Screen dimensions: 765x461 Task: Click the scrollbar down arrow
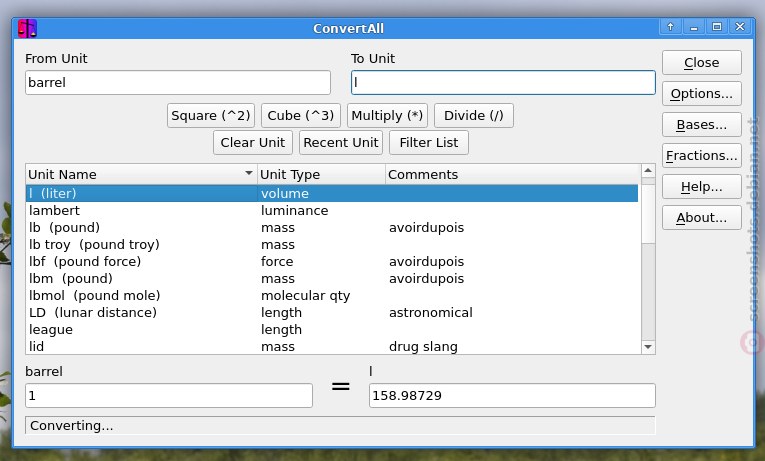pyautogui.click(x=648, y=347)
